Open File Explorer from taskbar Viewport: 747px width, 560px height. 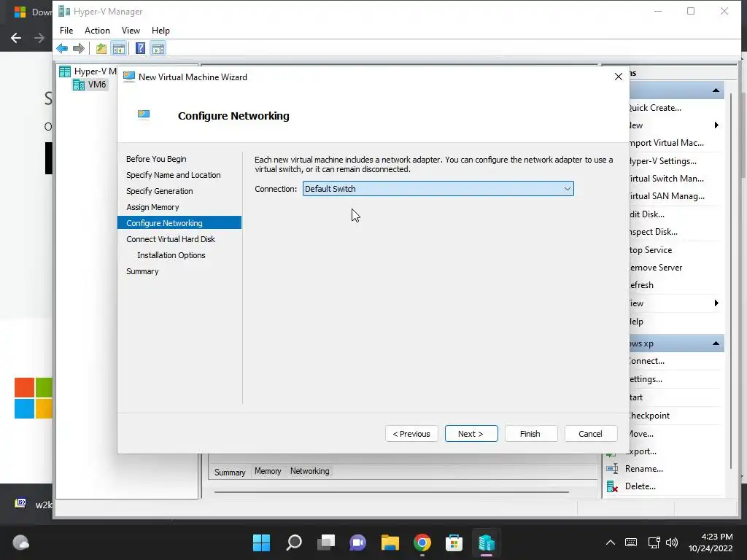pos(390,542)
